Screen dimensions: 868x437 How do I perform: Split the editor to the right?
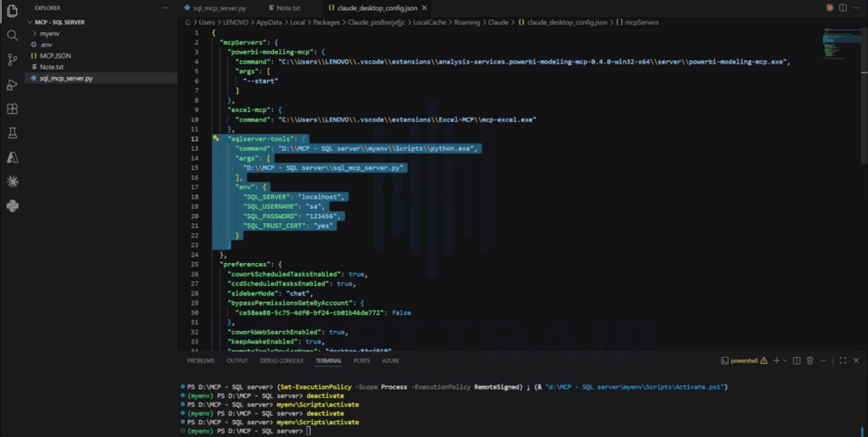point(843,8)
